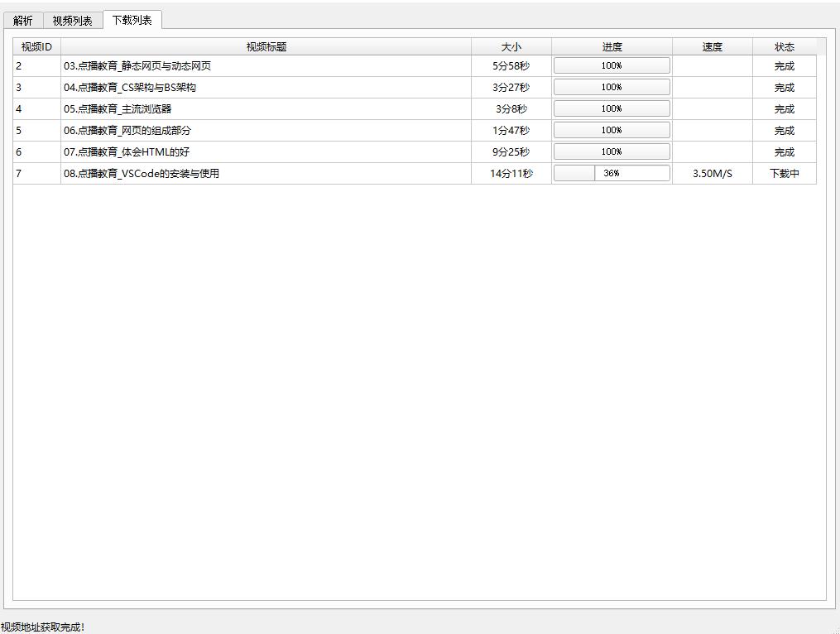
Task: Click 完成 status of 07.点播教育 row
Action: (785, 151)
